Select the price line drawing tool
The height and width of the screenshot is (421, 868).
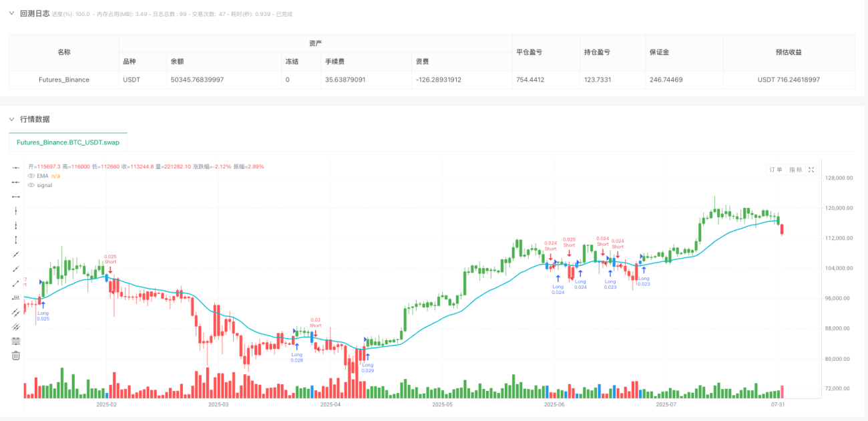coord(16,297)
